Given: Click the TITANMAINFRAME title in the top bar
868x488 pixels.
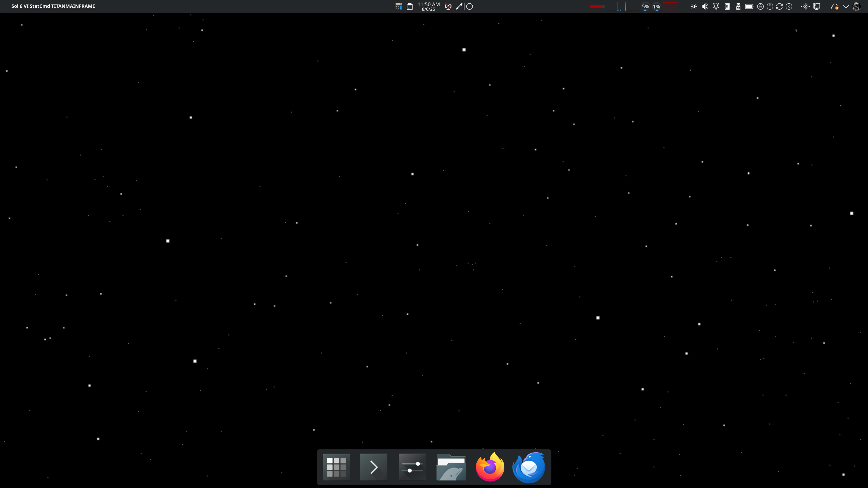Looking at the screenshot, I should [73, 6].
